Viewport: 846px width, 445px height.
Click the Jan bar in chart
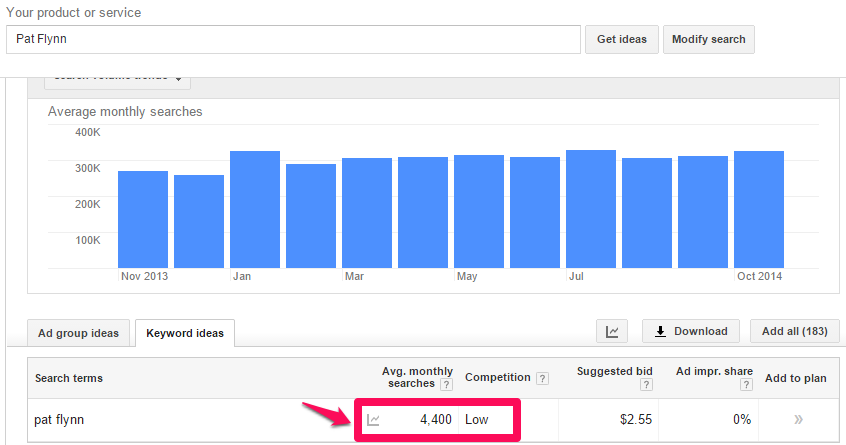click(255, 209)
